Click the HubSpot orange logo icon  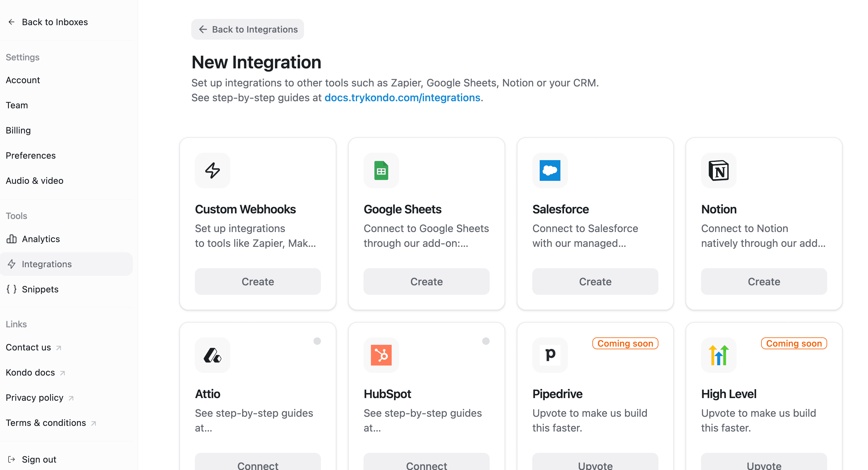[x=381, y=355]
